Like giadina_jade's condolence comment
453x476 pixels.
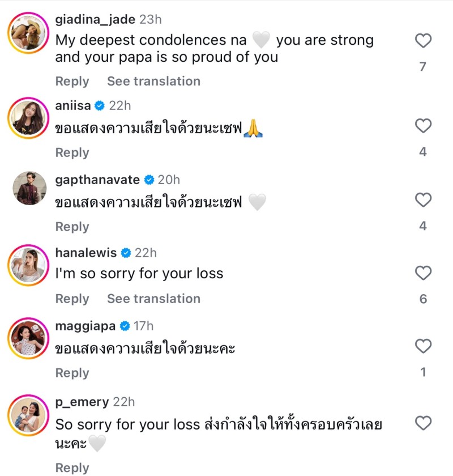pyautogui.click(x=423, y=41)
